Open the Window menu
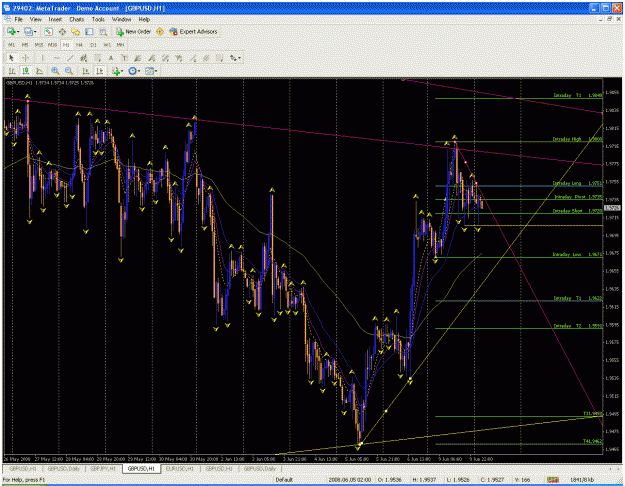This screenshot has height=486, width=625. tap(121, 19)
